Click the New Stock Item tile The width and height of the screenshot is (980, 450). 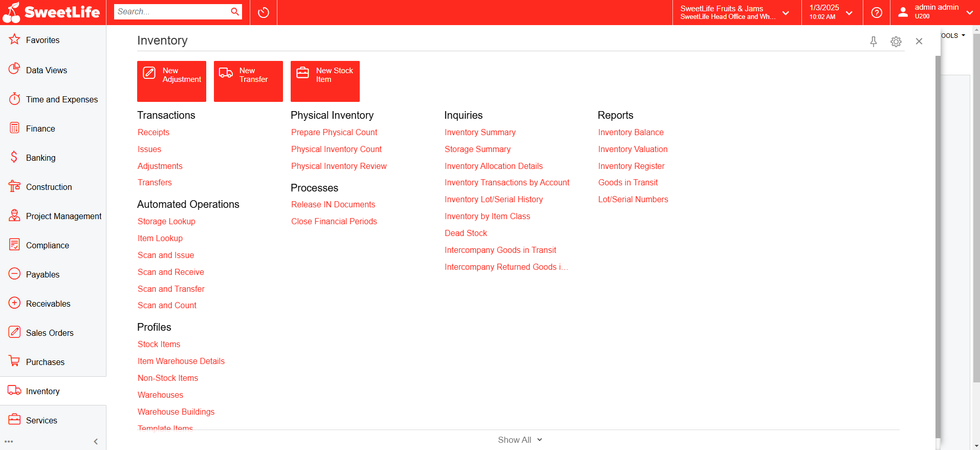click(325, 81)
